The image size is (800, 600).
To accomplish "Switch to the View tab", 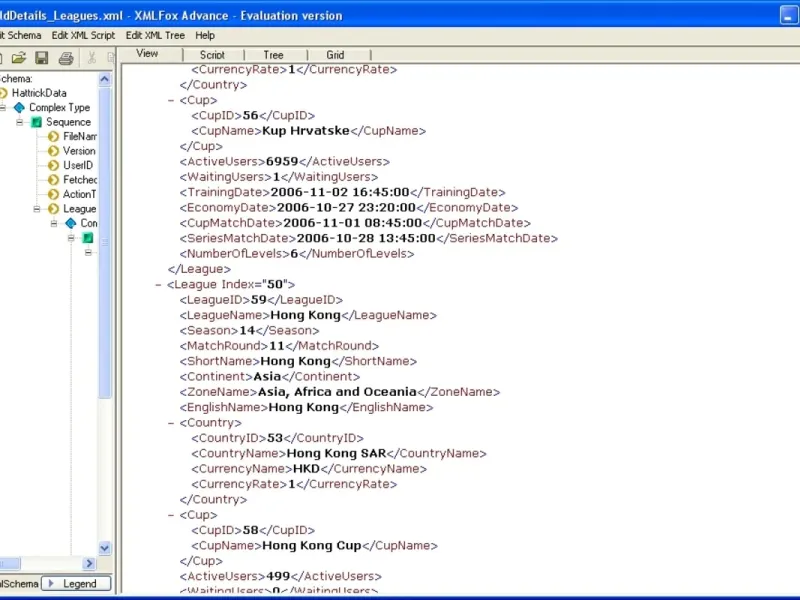I will coord(147,54).
